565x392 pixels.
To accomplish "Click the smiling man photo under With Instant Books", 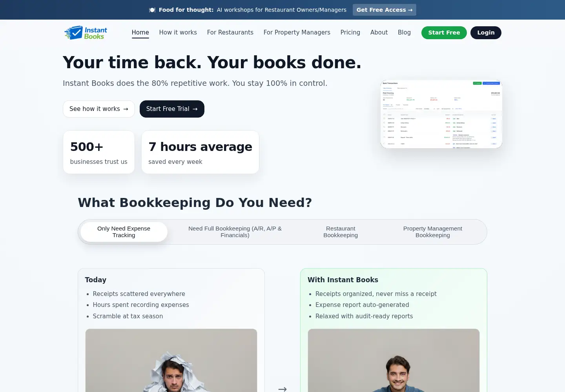I will [x=394, y=360].
